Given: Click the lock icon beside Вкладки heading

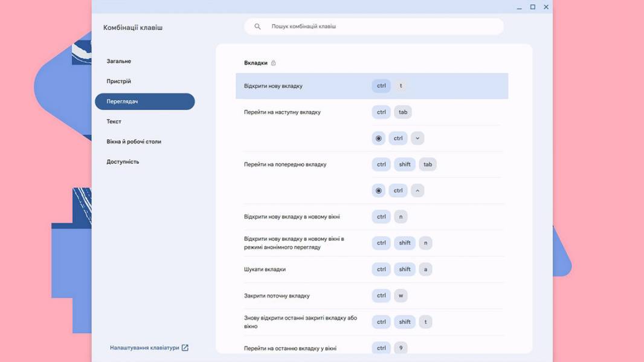Looking at the screenshot, I should point(274,63).
